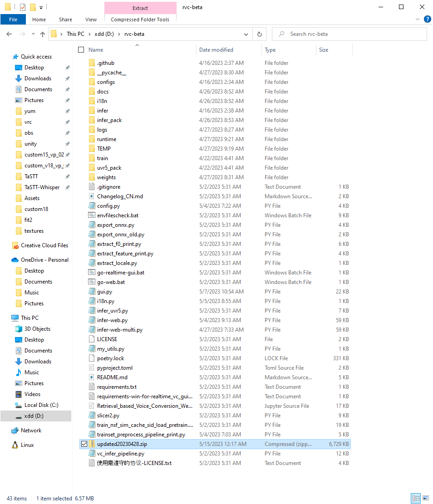
Task: Open the address bar history dropdown
Action: coord(246,34)
